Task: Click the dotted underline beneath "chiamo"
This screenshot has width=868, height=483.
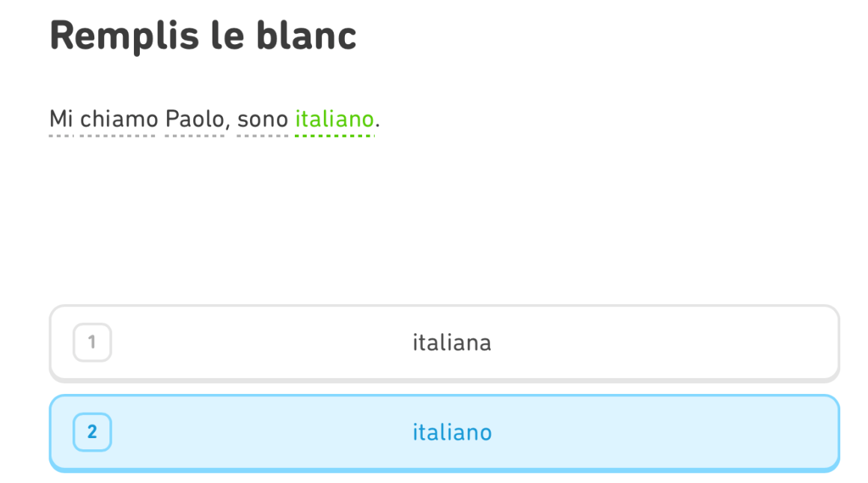Action: pyautogui.click(x=119, y=136)
